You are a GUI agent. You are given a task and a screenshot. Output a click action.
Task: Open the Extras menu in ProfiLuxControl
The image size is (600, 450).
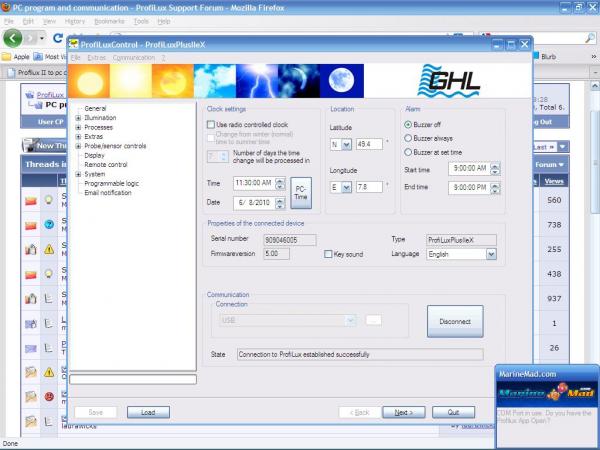(96, 57)
